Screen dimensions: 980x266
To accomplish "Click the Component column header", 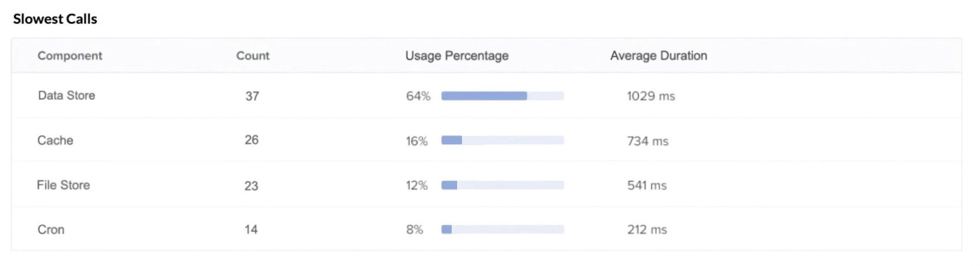I will [70, 55].
